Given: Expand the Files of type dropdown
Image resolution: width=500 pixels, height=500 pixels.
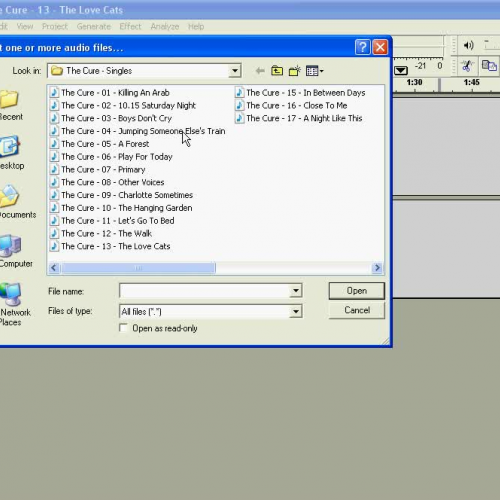Looking at the screenshot, I should click(x=295, y=311).
